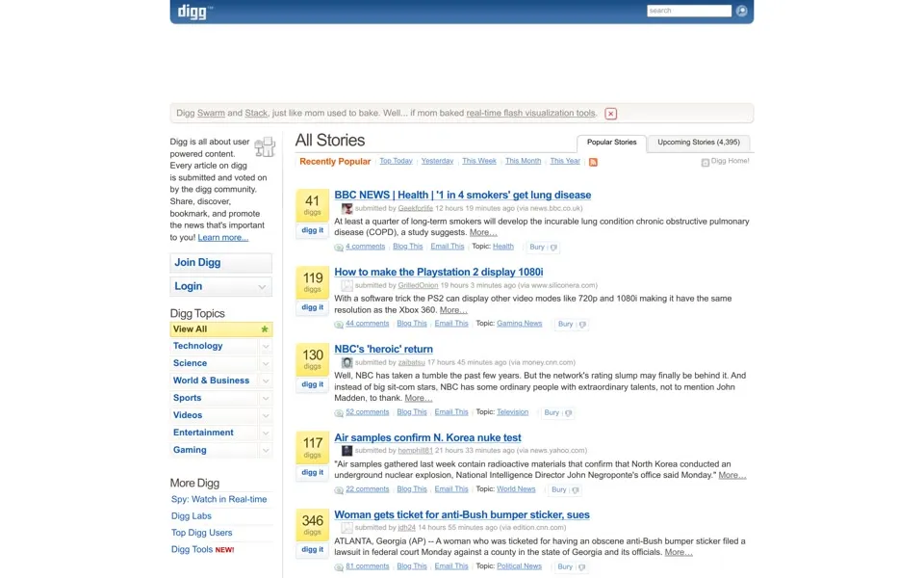Click thumbs-down icon beside Bury for NBC story
Screen dimensions: 924x578
click(568, 413)
